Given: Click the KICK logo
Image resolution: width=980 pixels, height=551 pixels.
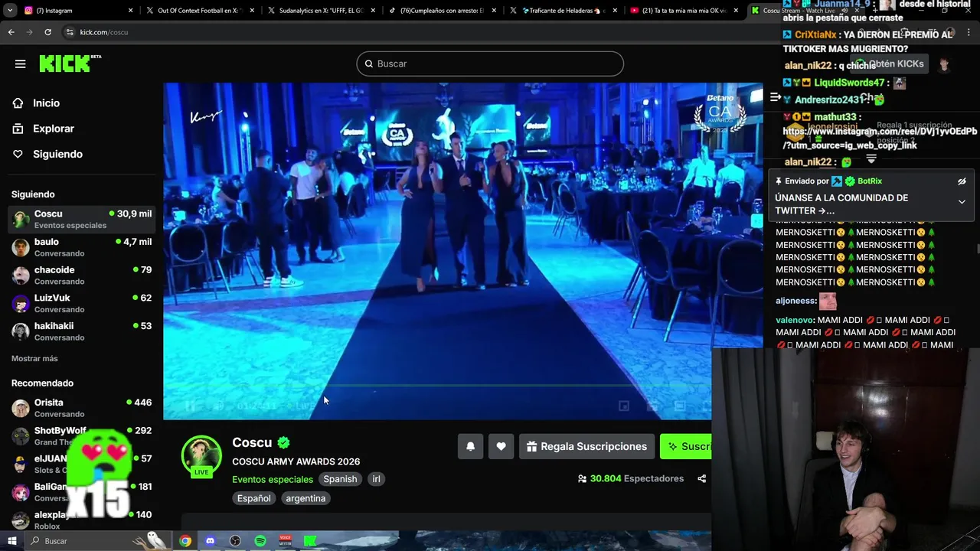Looking at the screenshot, I should tap(70, 64).
